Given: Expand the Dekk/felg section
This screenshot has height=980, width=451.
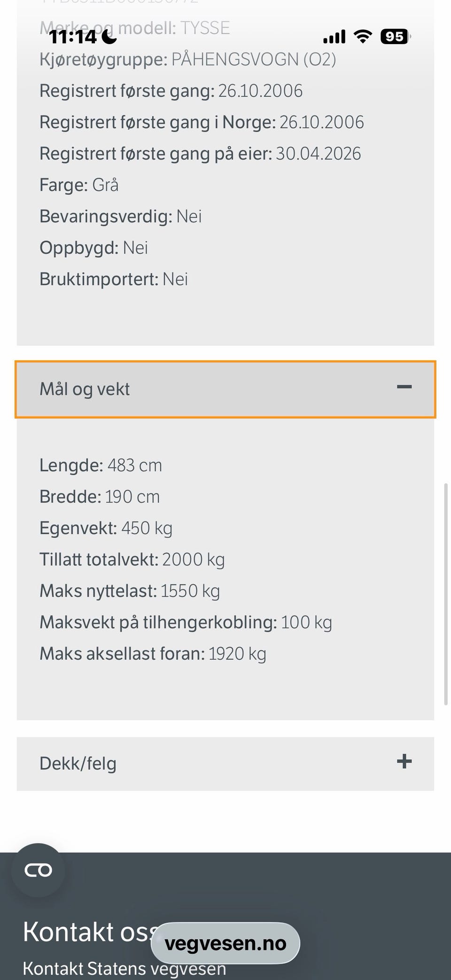Looking at the screenshot, I should point(225,764).
